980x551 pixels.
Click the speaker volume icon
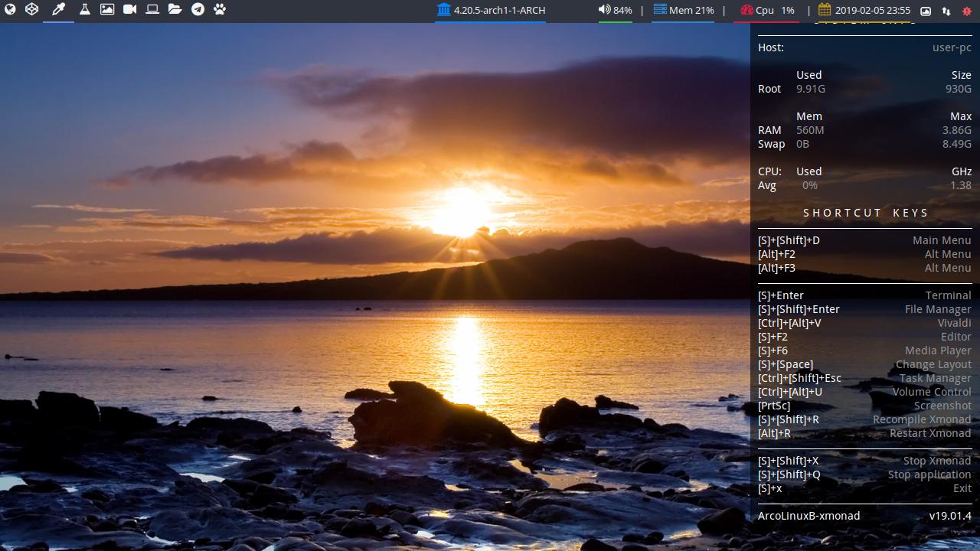(x=604, y=10)
